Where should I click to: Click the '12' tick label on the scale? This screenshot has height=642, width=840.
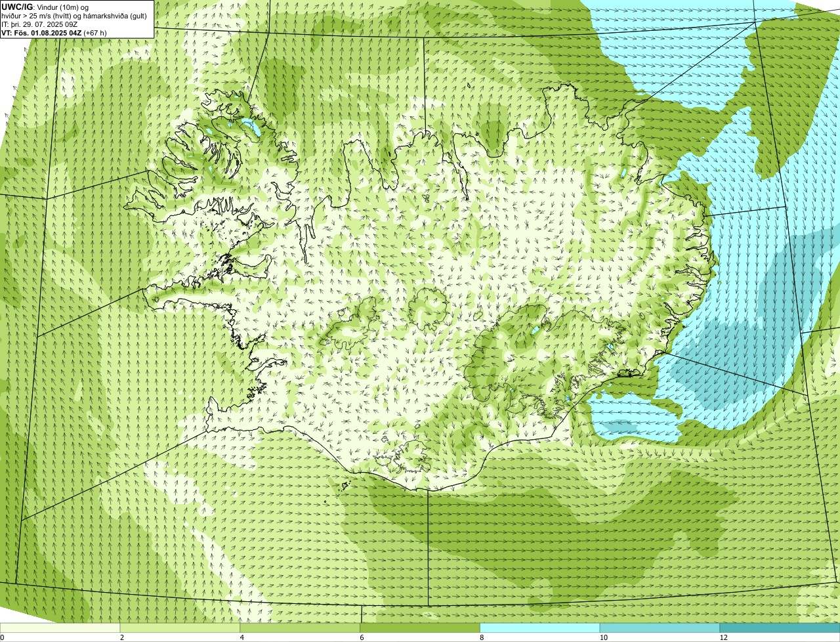click(723, 637)
